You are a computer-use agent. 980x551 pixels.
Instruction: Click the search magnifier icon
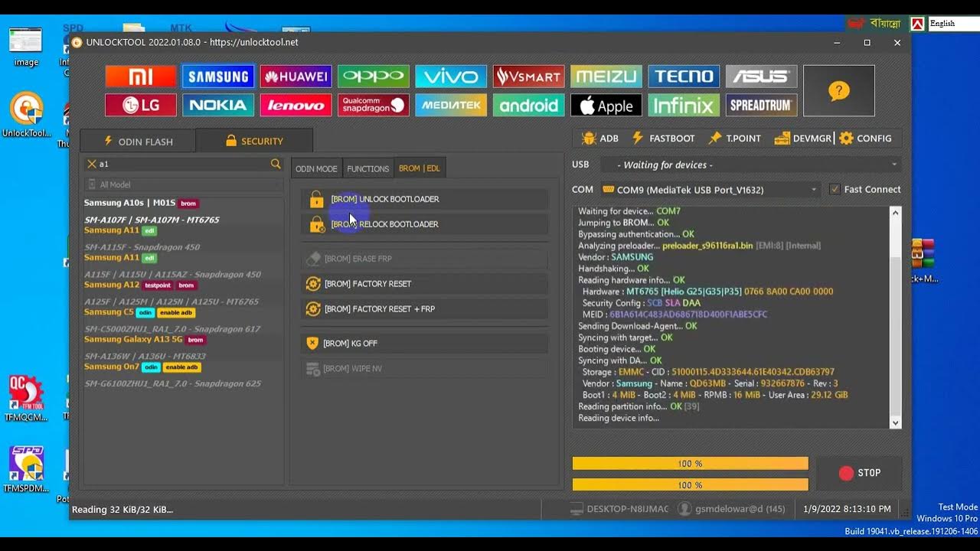[276, 165]
